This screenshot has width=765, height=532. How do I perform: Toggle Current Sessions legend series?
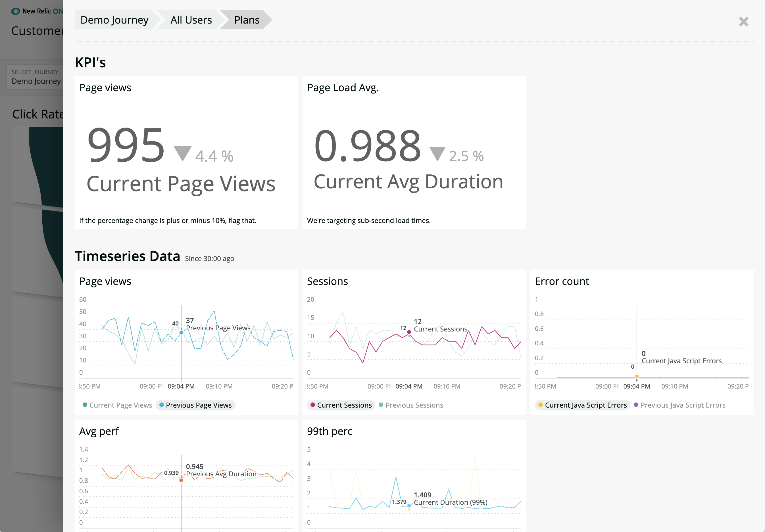click(341, 405)
